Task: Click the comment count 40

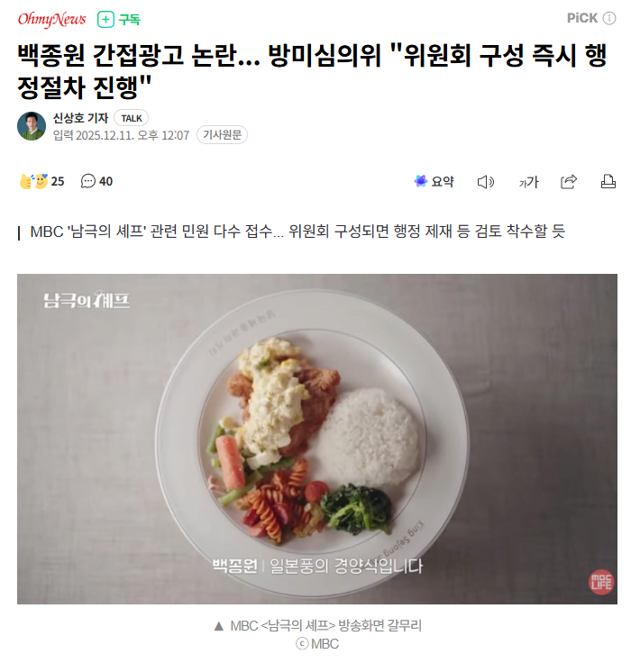Action: [x=106, y=182]
